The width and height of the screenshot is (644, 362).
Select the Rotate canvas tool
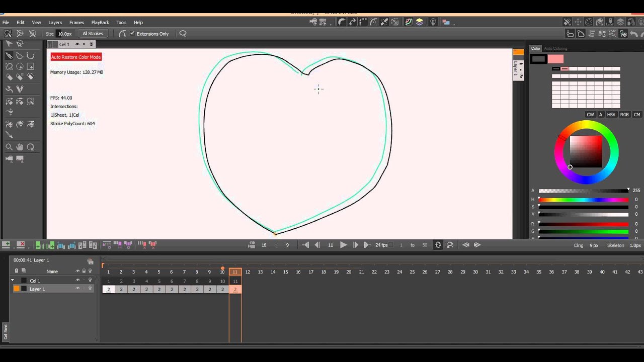[30, 147]
